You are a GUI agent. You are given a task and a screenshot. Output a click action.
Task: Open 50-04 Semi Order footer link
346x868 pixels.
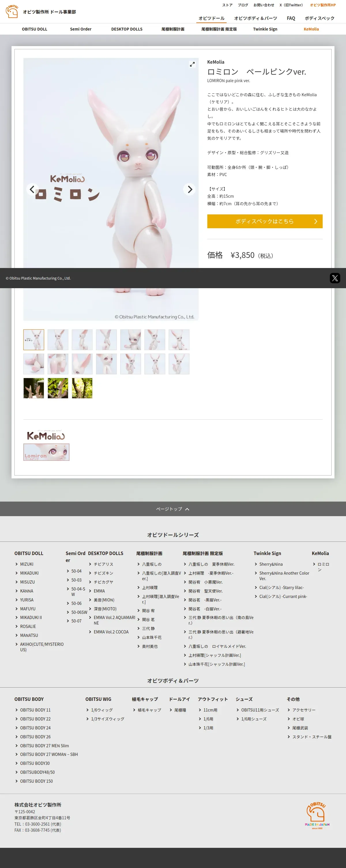pyautogui.click(x=76, y=571)
